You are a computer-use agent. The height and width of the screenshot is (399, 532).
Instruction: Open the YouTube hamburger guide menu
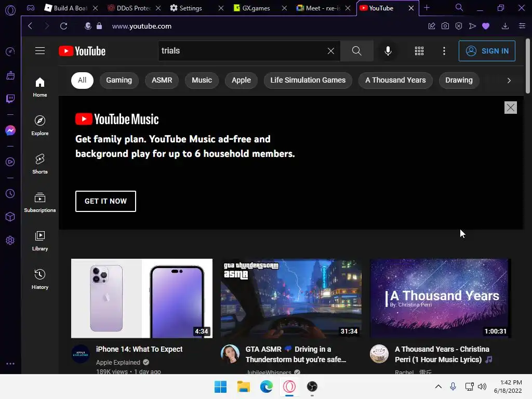click(x=40, y=51)
